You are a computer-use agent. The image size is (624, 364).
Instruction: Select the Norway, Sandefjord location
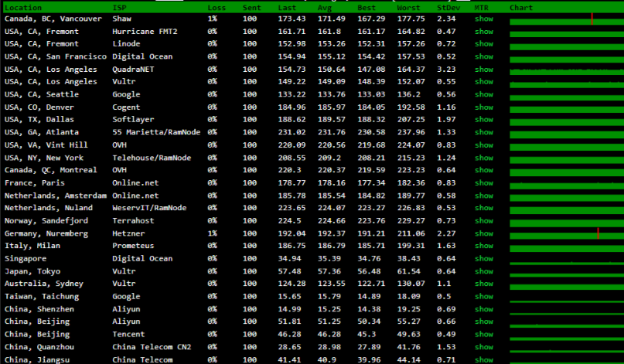[x=46, y=221]
